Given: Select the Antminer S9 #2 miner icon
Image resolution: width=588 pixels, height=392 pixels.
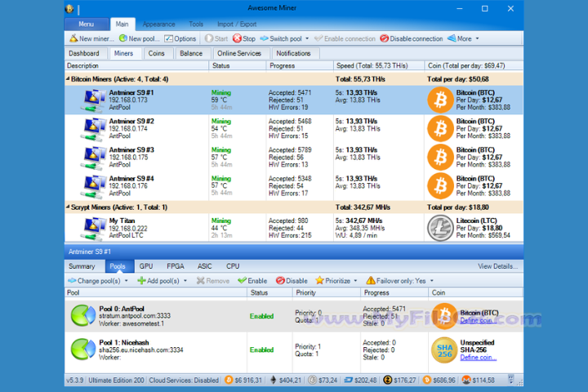Looking at the screenshot, I should coord(93,129).
